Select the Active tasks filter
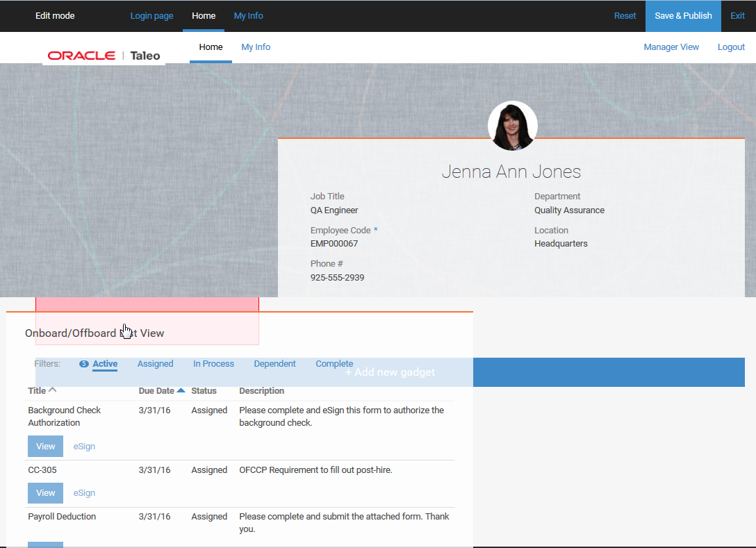The image size is (756, 548). (x=104, y=363)
